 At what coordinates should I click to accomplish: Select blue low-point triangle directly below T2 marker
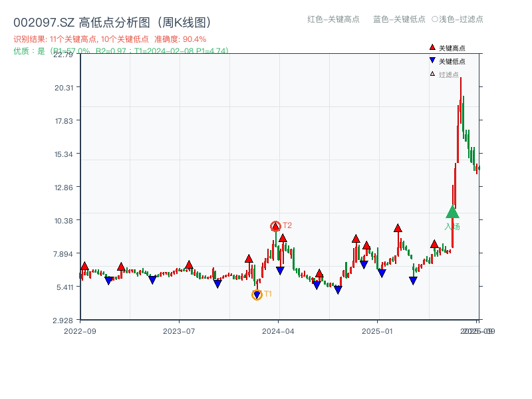(280, 271)
